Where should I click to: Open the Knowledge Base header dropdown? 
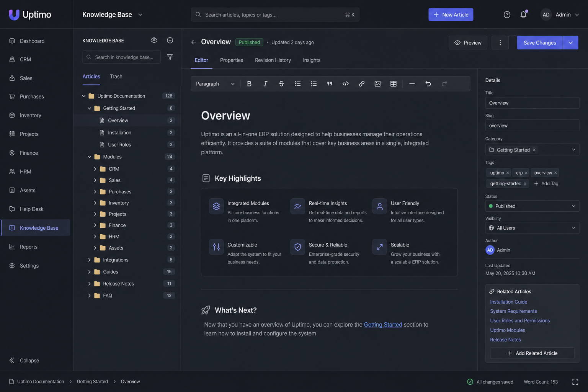(x=113, y=15)
